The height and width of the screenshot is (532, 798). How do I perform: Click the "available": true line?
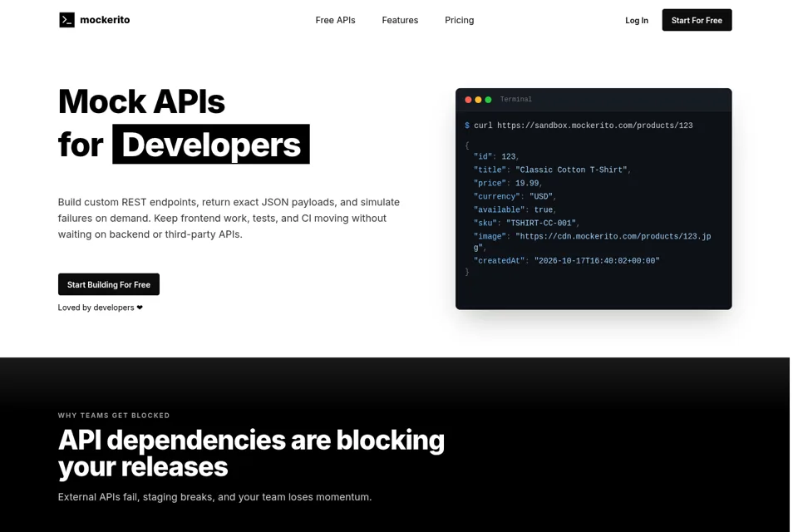tap(515, 209)
